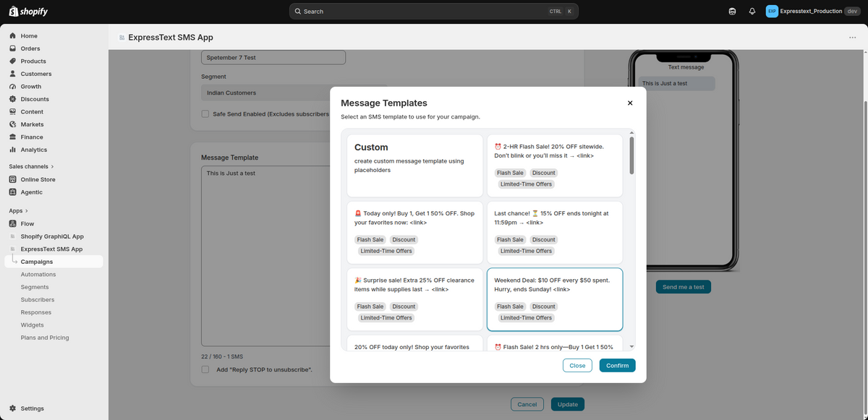This screenshot has height=420, width=868.
Task: Click the Cancel button below form
Action: click(527, 405)
